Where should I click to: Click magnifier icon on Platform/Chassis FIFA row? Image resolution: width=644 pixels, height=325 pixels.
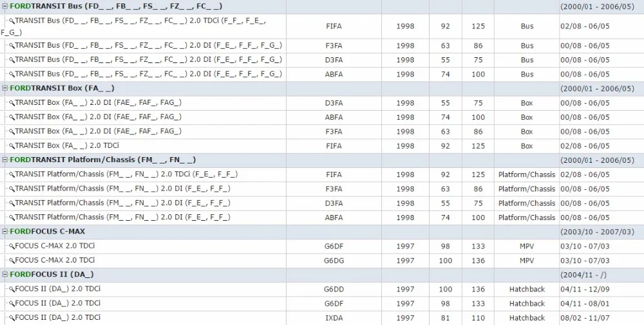12,174
